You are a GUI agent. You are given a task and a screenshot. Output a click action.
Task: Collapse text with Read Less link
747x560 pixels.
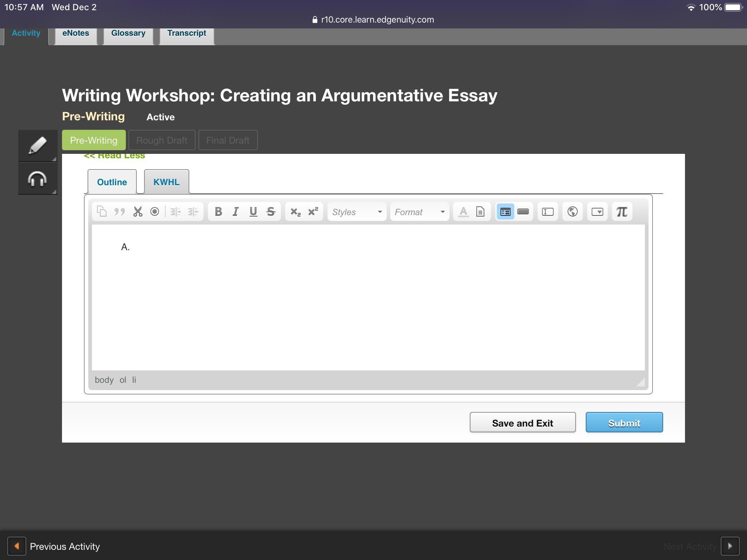[x=115, y=156]
